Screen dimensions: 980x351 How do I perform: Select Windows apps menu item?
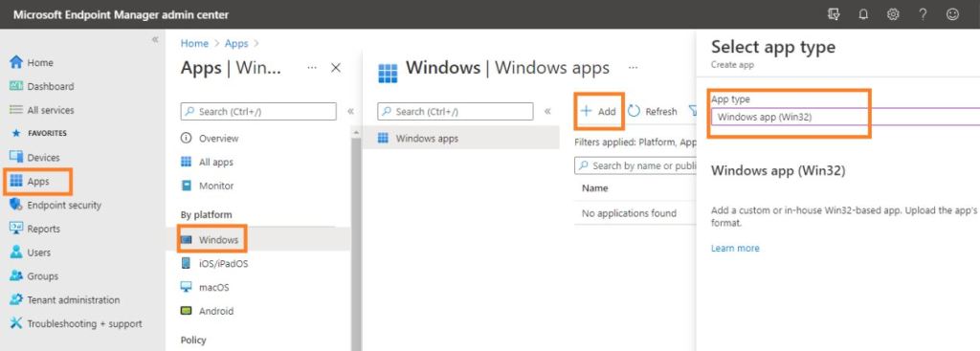click(x=461, y=138)
